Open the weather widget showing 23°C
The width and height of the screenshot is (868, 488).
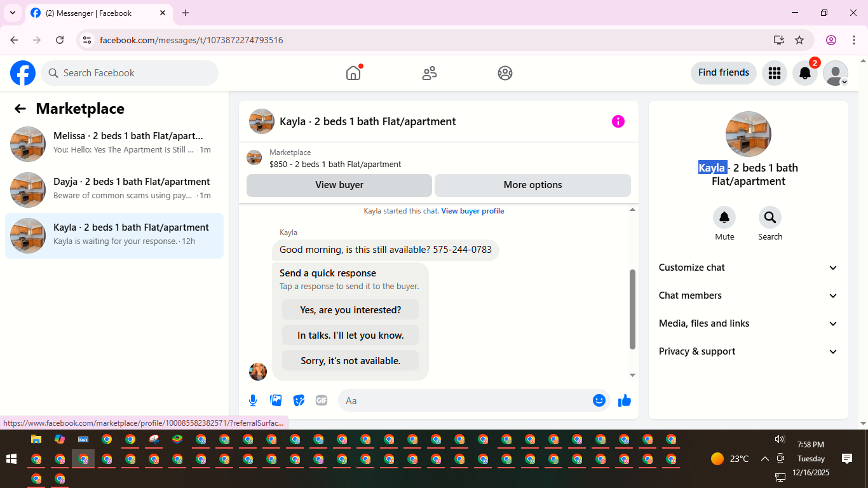point(730,459)
